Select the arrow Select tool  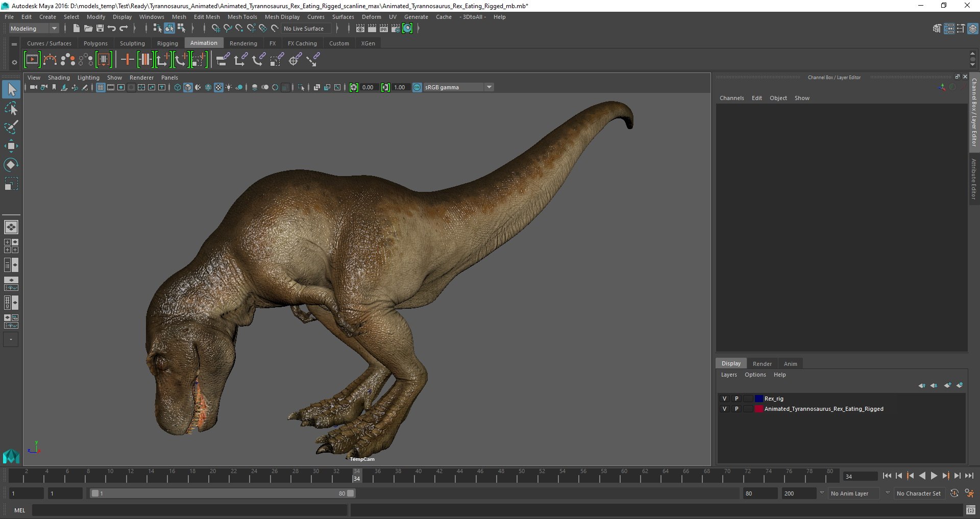(11, 89)
